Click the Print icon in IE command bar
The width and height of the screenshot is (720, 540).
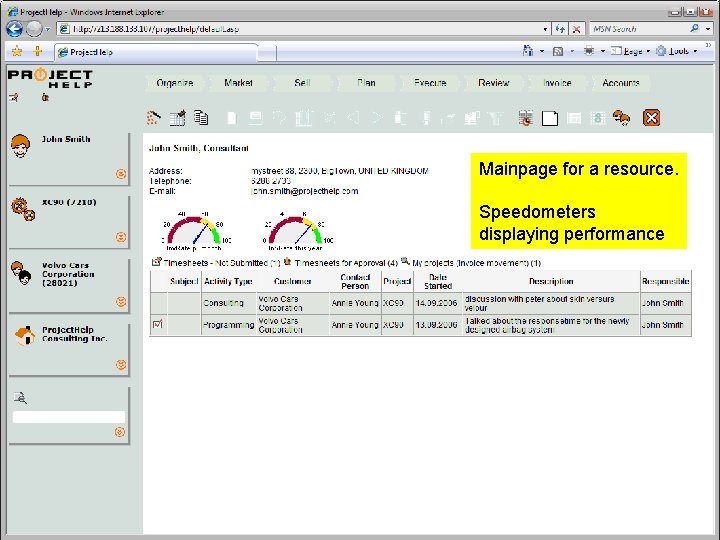pyautogui.click(x=589, y=51)
